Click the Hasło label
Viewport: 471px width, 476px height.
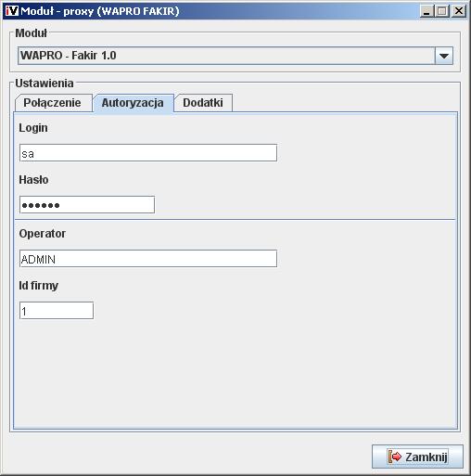(33, 180)
